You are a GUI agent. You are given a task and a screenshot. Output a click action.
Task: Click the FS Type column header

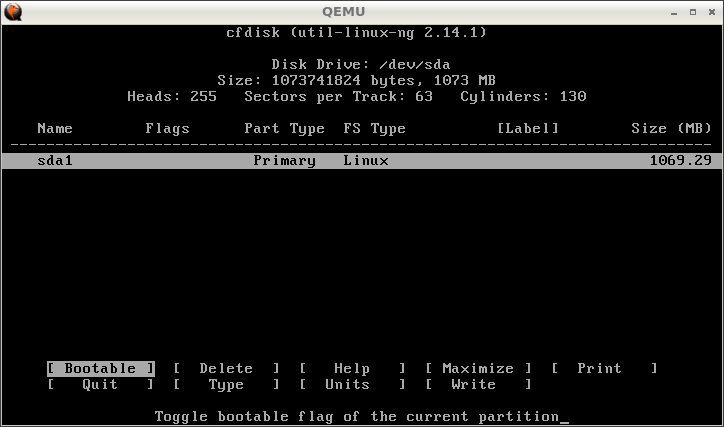(374, 129)
